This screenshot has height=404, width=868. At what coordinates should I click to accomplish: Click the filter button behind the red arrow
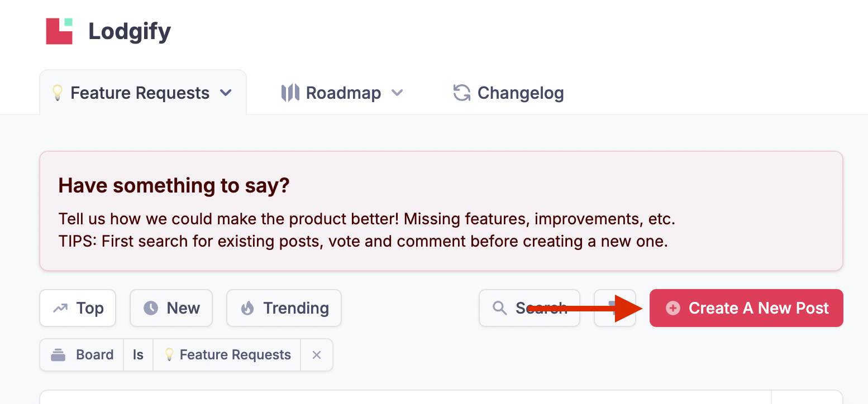(x=615, y=308)
